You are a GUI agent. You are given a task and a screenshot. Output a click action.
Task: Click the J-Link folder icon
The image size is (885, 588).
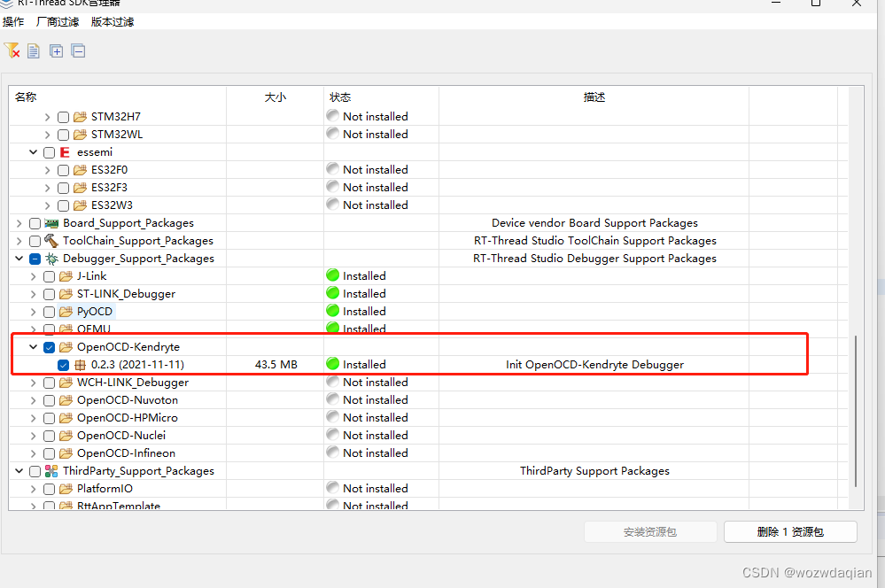66,276
